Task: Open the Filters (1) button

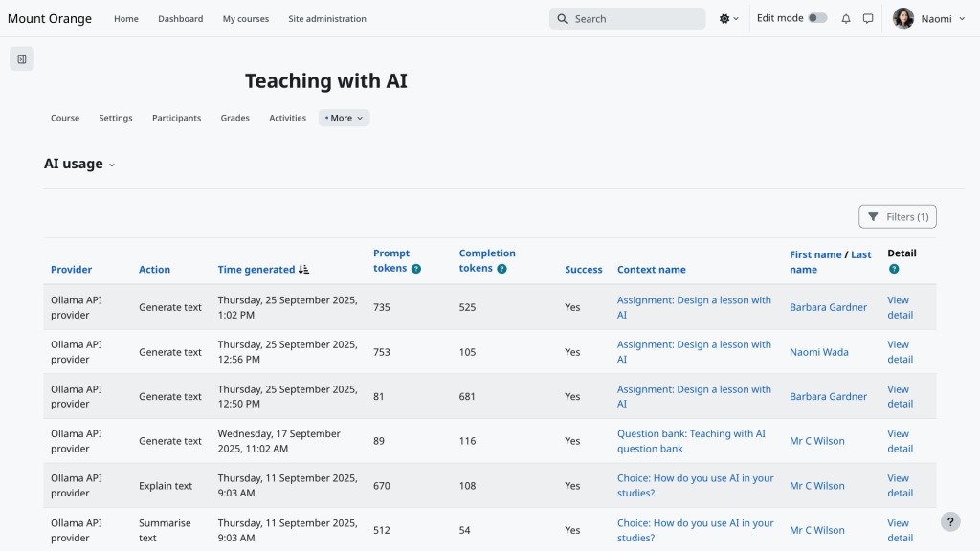Action: pyautogui.click(x=898, y=217)
